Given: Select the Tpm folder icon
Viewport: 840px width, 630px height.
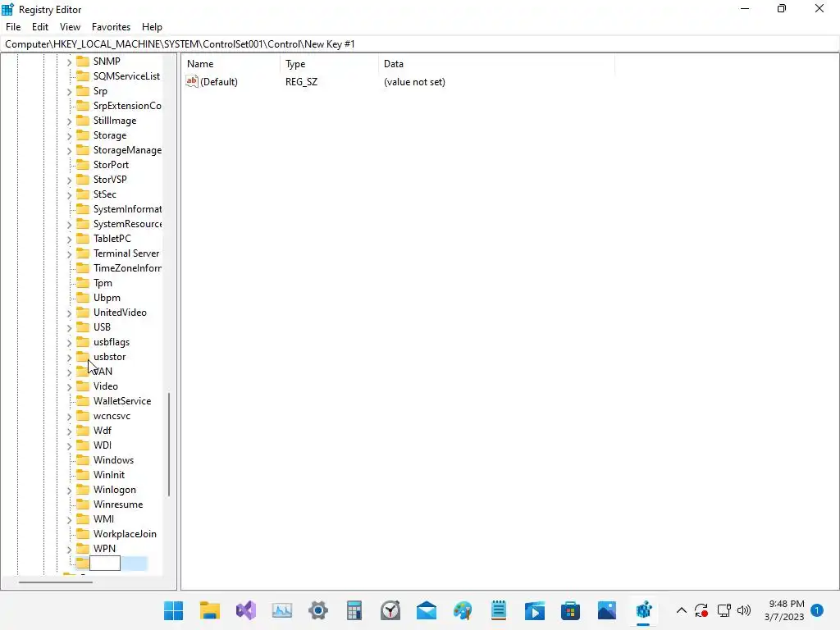Looking at the screenshot, I should (x=83, y=283).
